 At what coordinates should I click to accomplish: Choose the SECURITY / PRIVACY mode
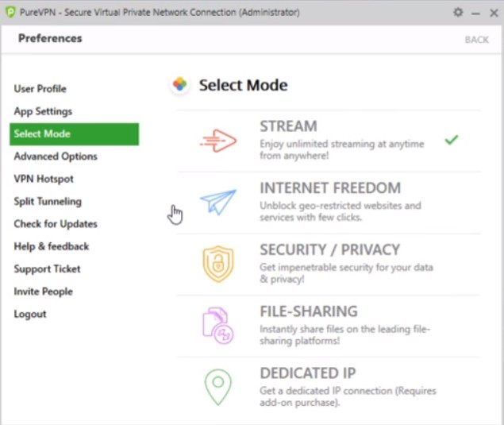(x=329, y=249)
